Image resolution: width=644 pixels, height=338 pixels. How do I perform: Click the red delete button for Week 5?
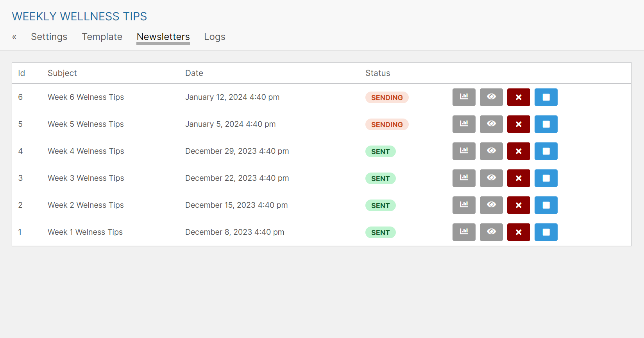(519, 124)
